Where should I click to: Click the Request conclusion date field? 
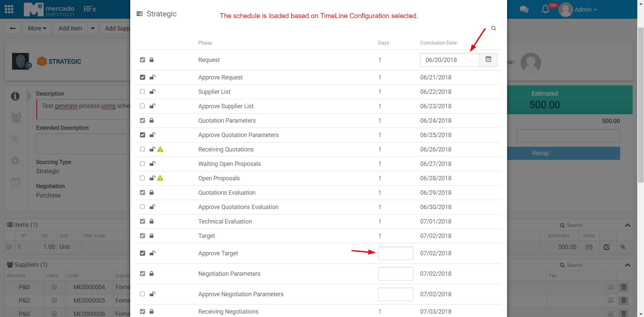[x=449, y=60]
